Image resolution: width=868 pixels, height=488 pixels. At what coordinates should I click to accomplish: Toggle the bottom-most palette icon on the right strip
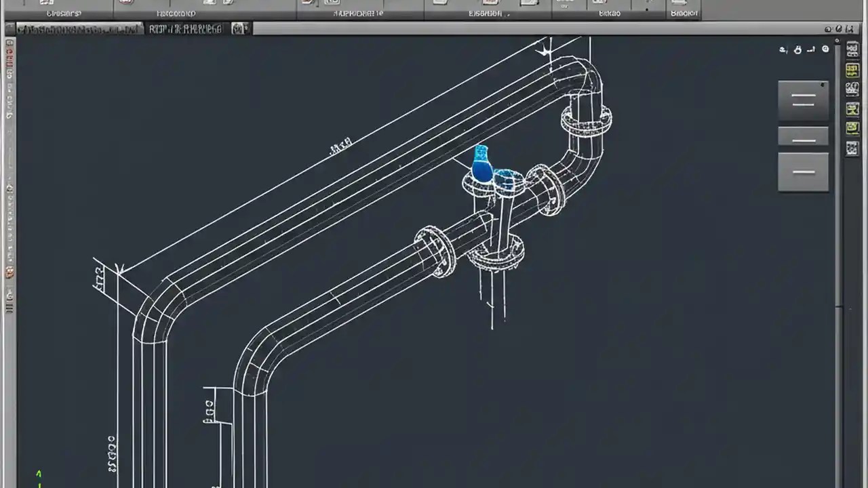click(852, 149)
